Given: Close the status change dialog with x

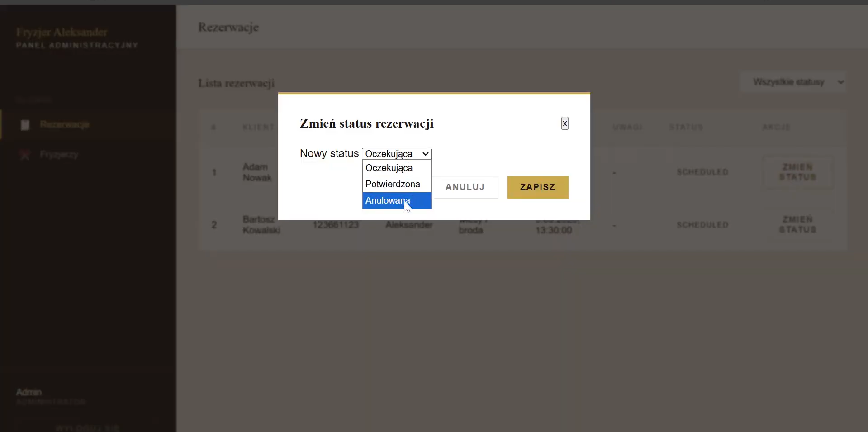Looking at the screenshot, I should pos(564,123).
